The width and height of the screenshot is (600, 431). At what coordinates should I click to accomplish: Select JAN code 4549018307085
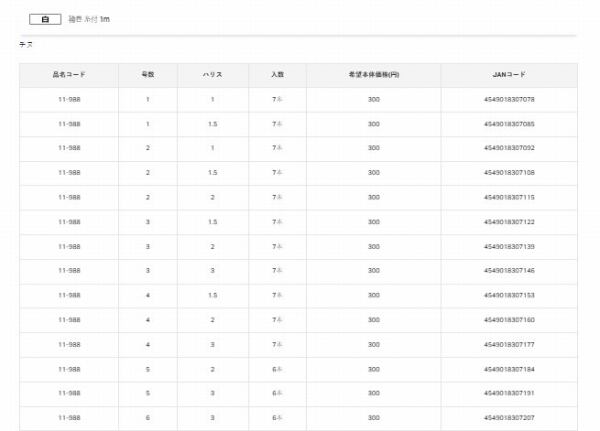pyautogui.click(x=509, y=124)
